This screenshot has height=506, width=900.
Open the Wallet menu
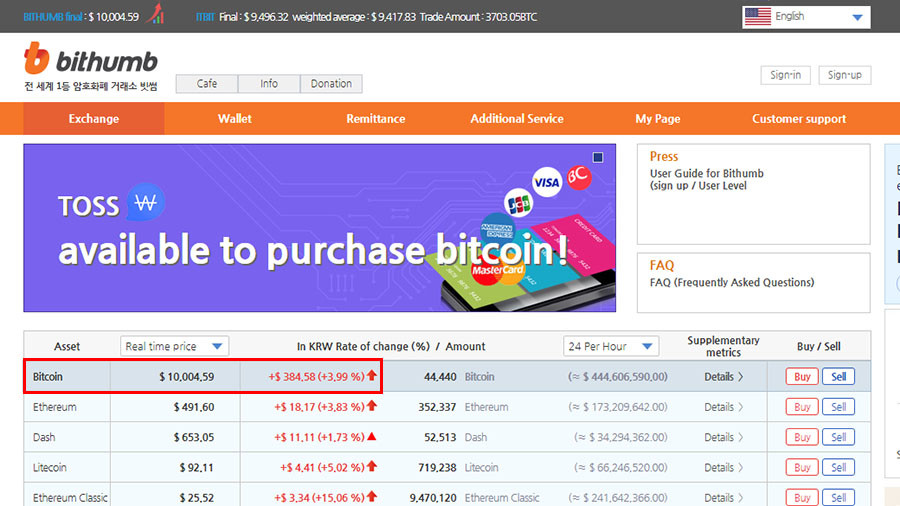tap(235, 119)
